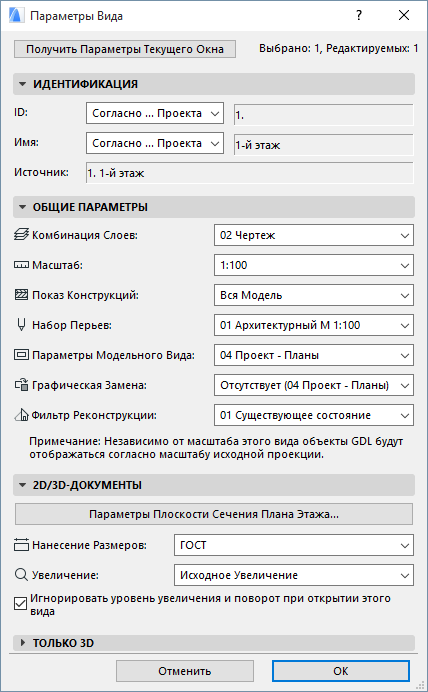This screenshot has height=692, width=428.
Task: Click the Параметры Модельного Вида icon
Action: [x=21, y=355]
